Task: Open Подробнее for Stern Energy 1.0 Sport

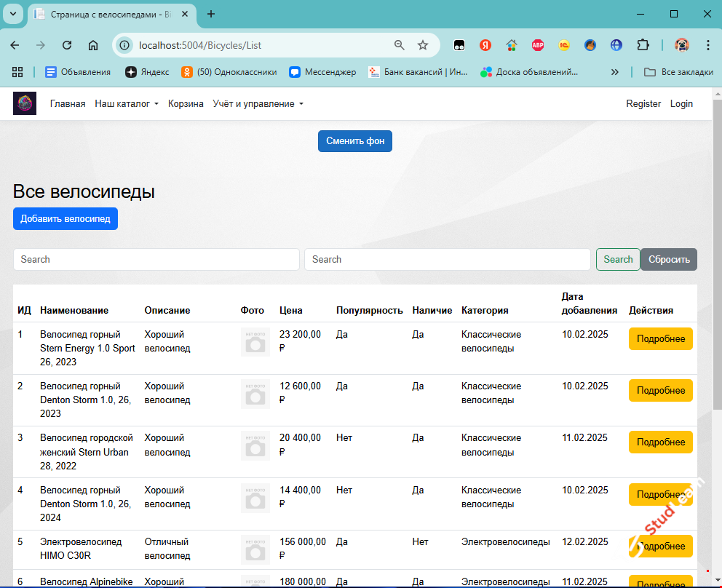Action: tap(660, 338)
